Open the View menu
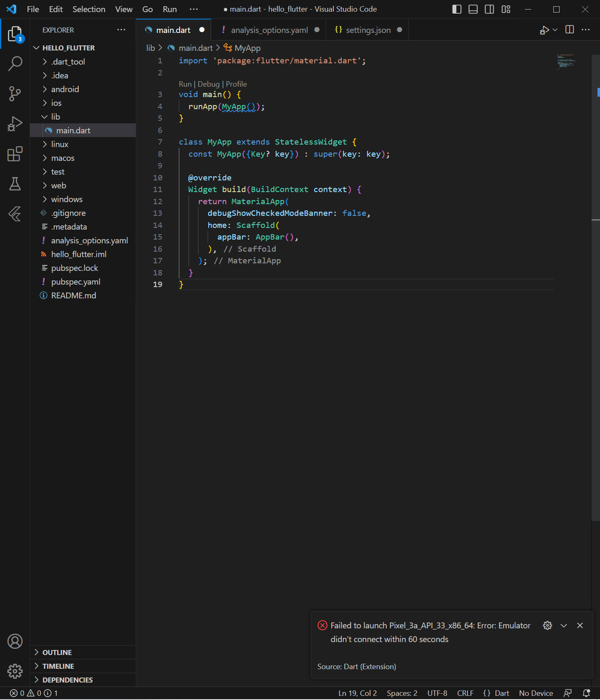 tap(124, 9)
